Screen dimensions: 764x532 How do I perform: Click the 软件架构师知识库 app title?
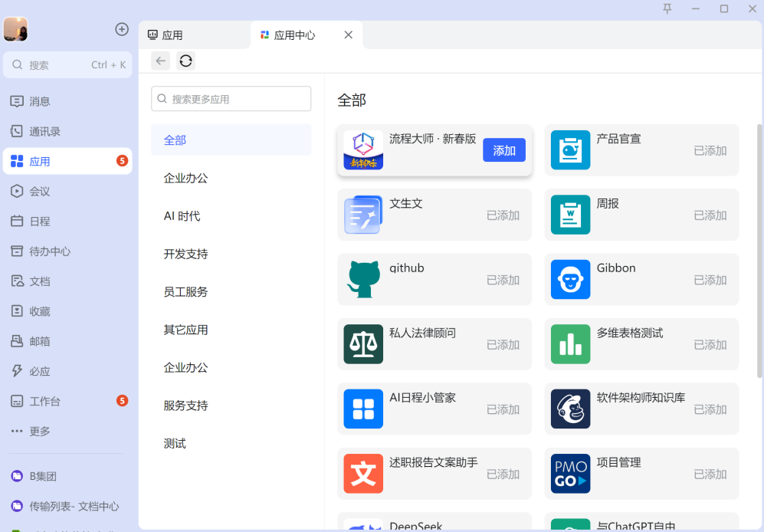(641, 398)
